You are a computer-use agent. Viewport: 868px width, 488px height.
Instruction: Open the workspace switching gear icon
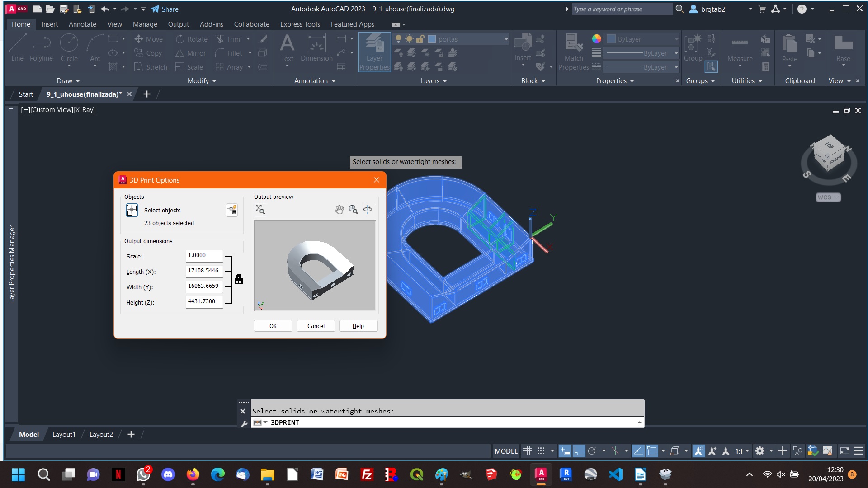pyautogui.click(x=760, y=450)
